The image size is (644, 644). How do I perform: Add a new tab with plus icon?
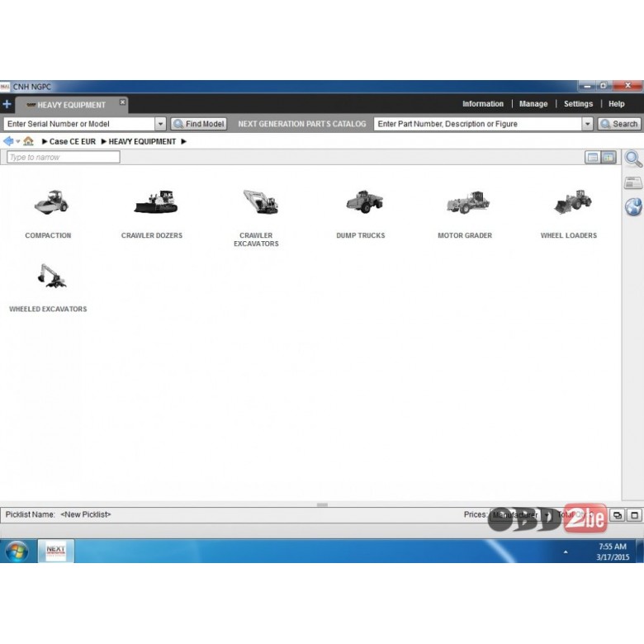click(x=7, y=104)
